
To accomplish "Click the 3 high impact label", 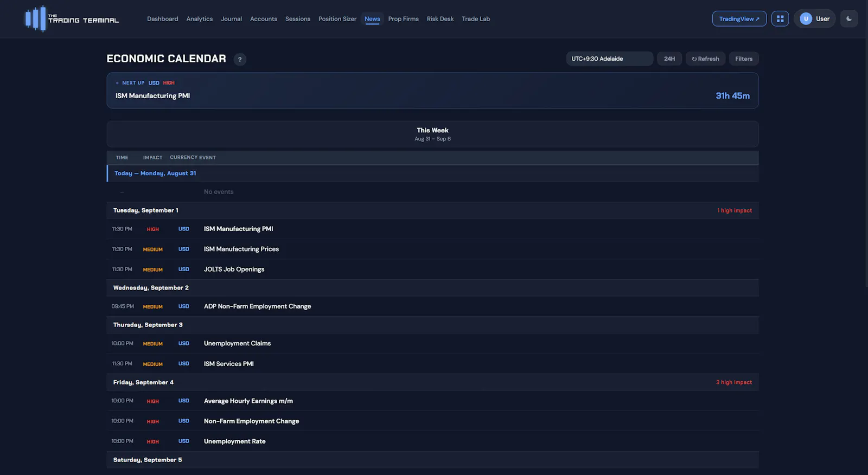I will [734, 382].
